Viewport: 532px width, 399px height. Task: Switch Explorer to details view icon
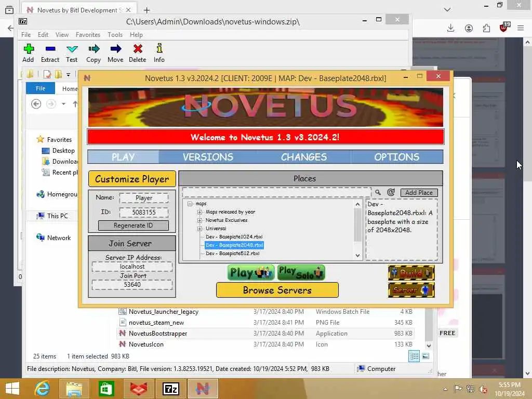(414, 356)
